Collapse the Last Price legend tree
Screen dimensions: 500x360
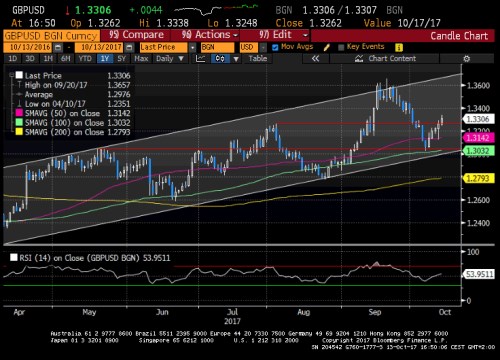(x=11, y=75)
